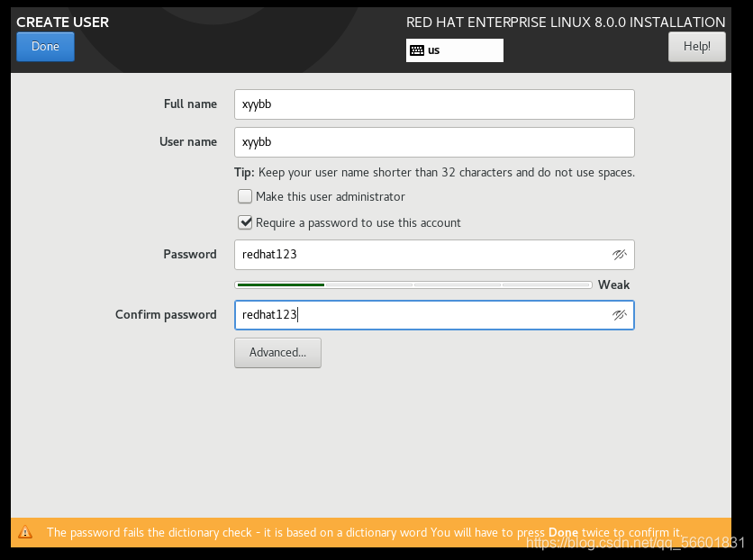Click the user name Tip text
The image size is (753, 560).
[x=434, y=173]
